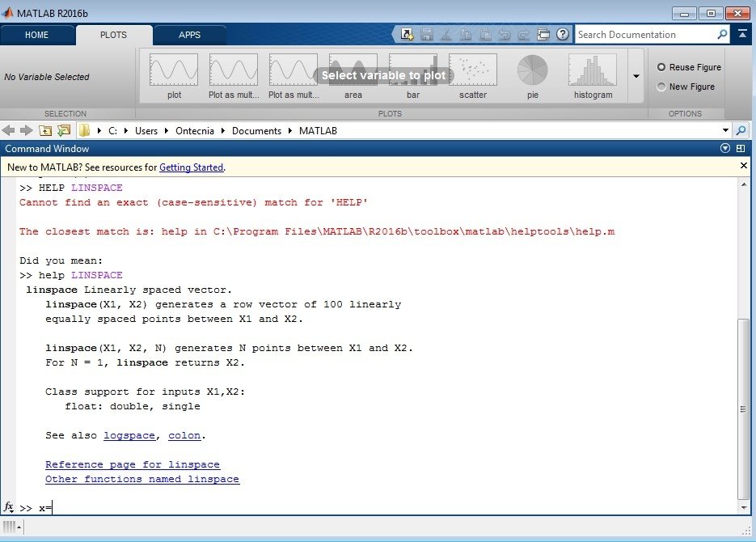The width and height of the screenshot is (756, 542).
Task: Choose the histogram plot thumbnail
Action: point(593,76)
